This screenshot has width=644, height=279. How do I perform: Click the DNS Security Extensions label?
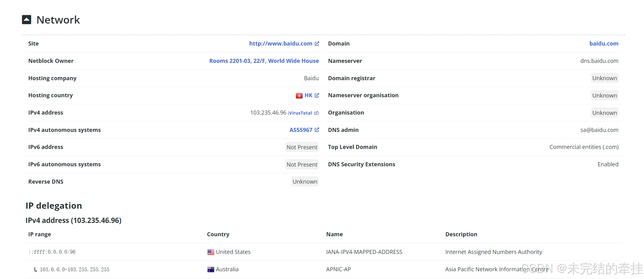click(x=361, y=164)
